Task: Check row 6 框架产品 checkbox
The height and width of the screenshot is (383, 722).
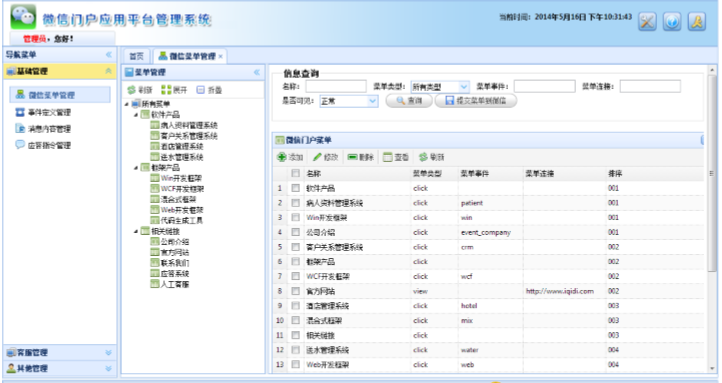Action: click(296, 261)
